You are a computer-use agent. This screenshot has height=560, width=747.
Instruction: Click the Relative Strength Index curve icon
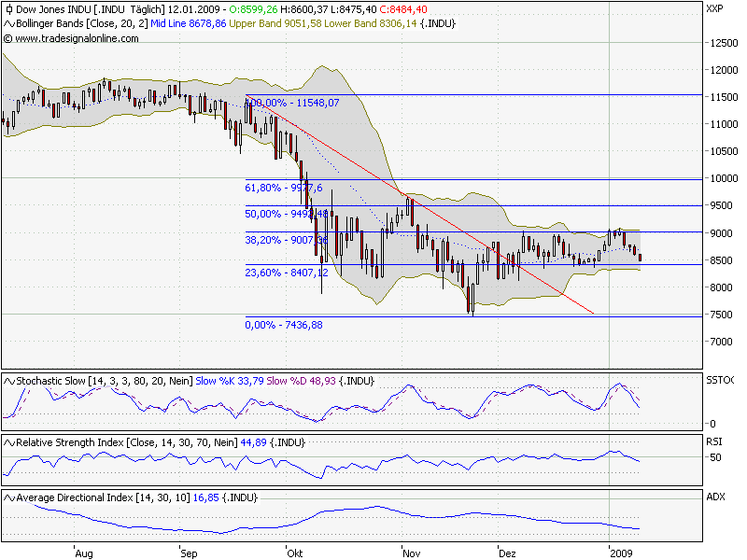(8, 441)
